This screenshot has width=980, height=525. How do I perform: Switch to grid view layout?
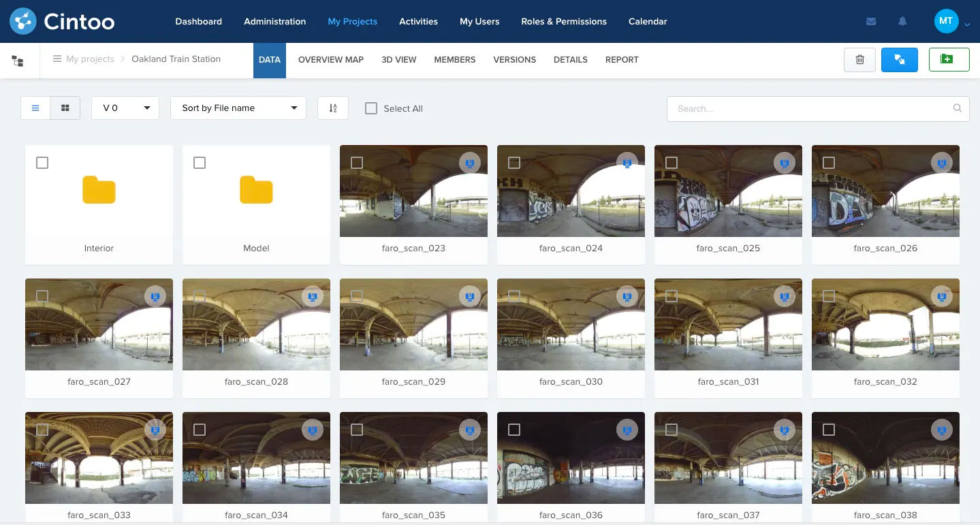[x=65, y=108]
